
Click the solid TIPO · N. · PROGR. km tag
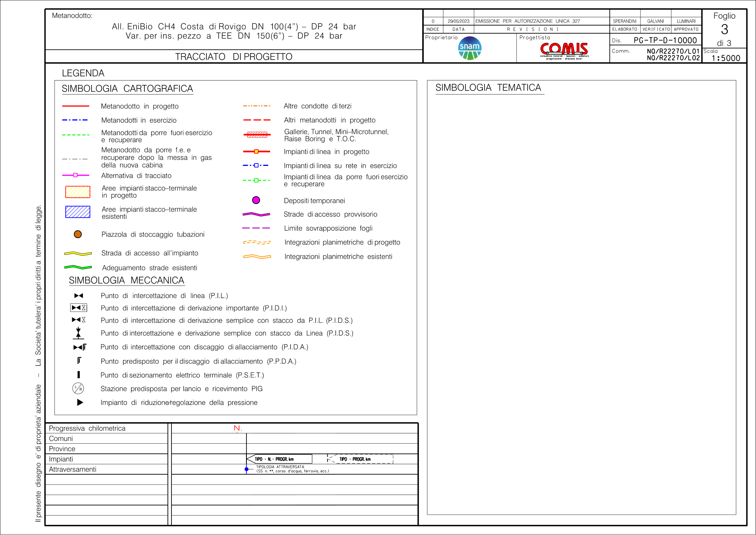coord(279,459)
